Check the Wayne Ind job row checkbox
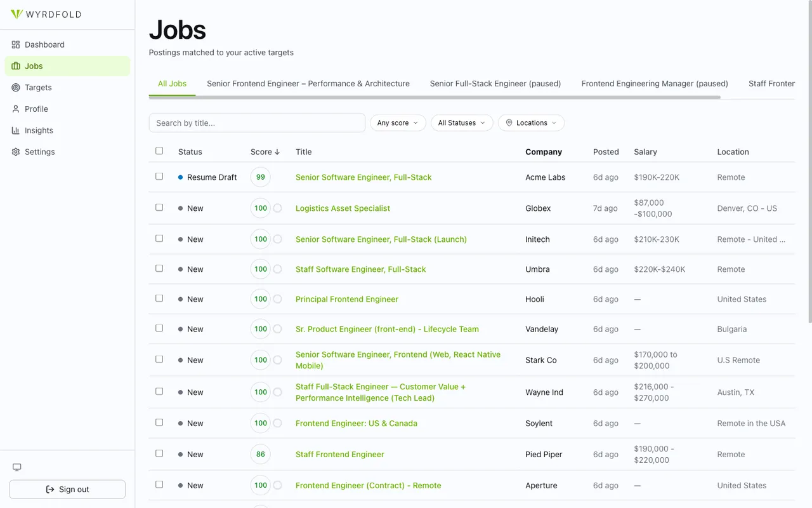This screenshot has width=812, height=508. coord(159,392)
